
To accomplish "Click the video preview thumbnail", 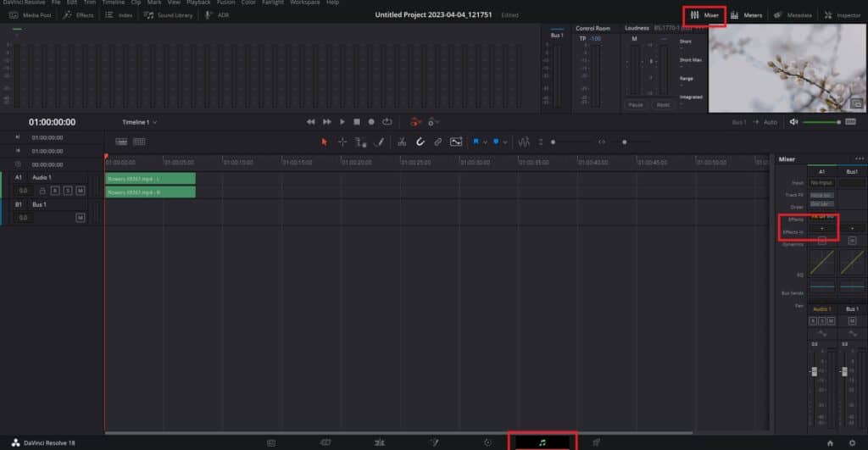I will pos(787,69).
